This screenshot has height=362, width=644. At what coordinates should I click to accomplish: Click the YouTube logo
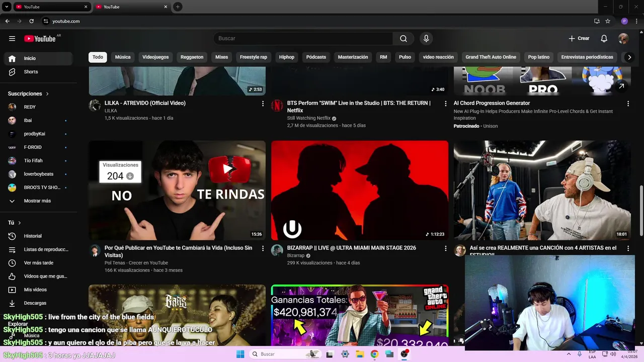(x=40, y=39)
